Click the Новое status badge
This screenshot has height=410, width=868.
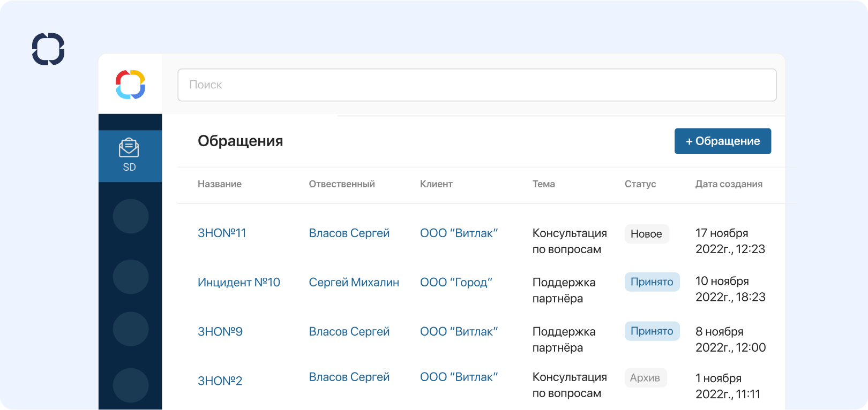[646, 234]
